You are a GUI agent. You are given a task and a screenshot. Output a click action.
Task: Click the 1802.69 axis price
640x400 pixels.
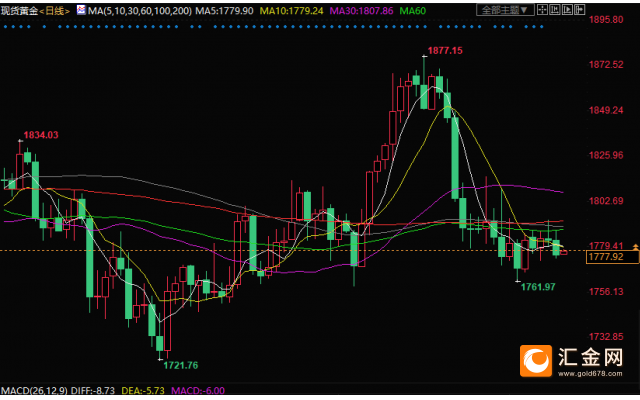click(x=606, y=201)
